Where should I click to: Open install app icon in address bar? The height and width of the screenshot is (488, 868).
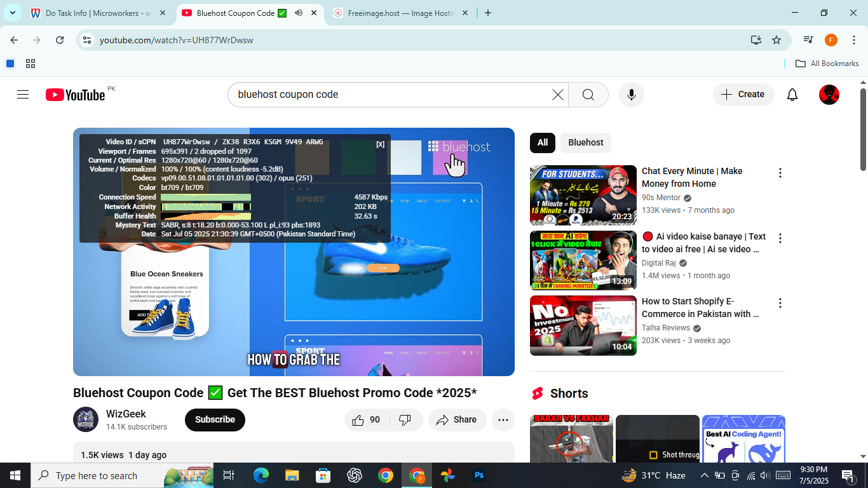pos(756,40)
